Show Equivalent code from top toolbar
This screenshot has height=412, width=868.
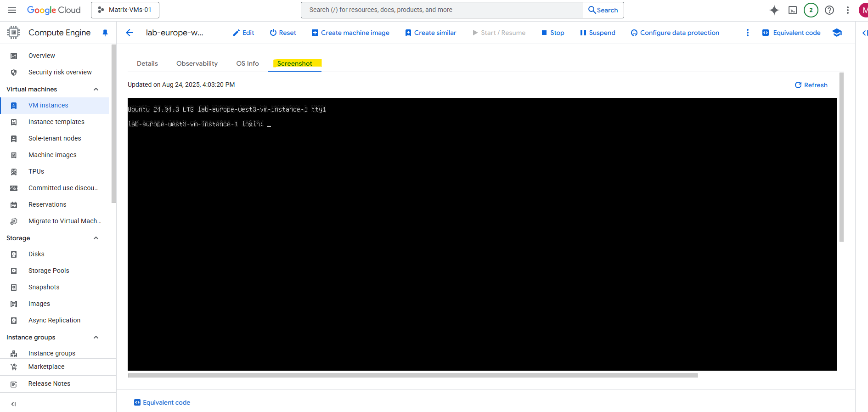[791, 33]
